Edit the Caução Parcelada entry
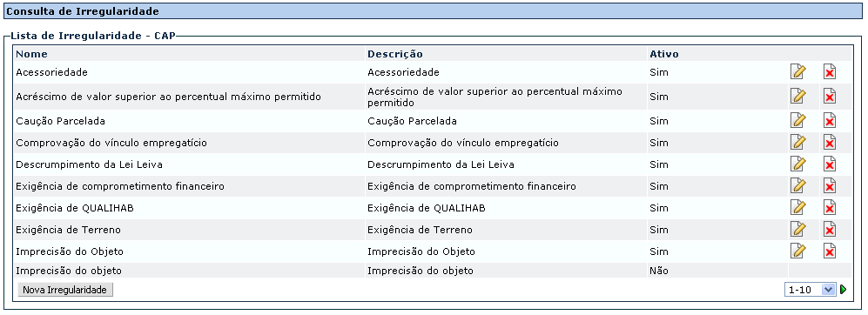 [797, 121]
